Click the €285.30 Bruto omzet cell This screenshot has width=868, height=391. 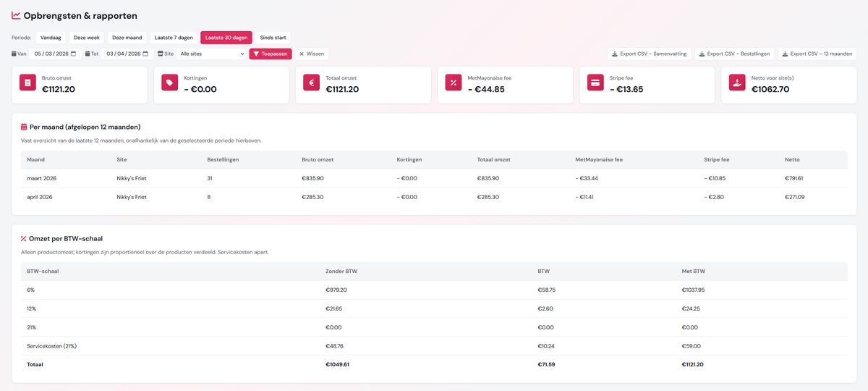[x=312, y=197]
